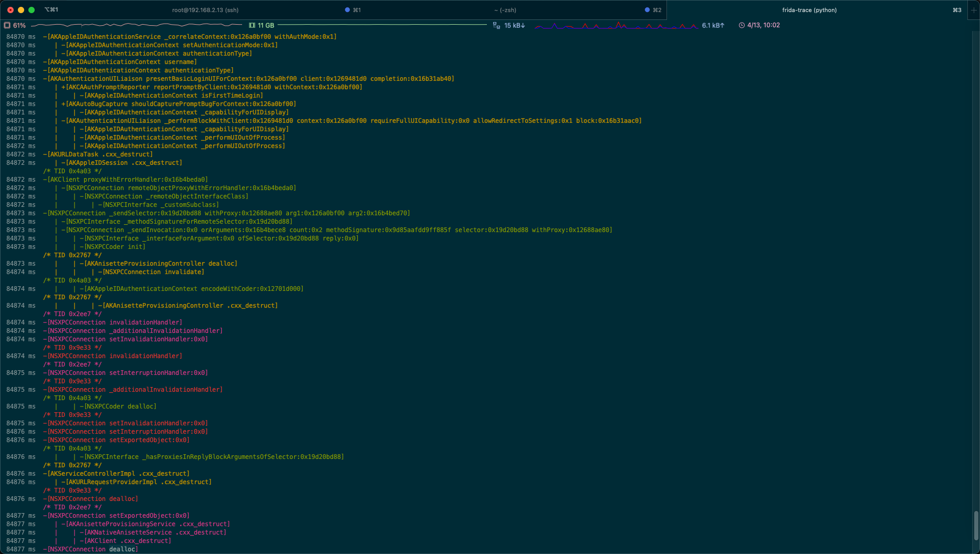Viewport: 980px width, 554px height.
Task: Click the _performBlockWithClient trace line
Action: (351, 121)
